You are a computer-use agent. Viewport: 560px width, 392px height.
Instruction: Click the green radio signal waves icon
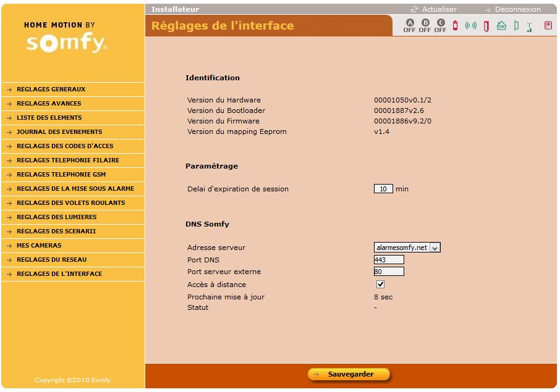(x=471, y=25)
